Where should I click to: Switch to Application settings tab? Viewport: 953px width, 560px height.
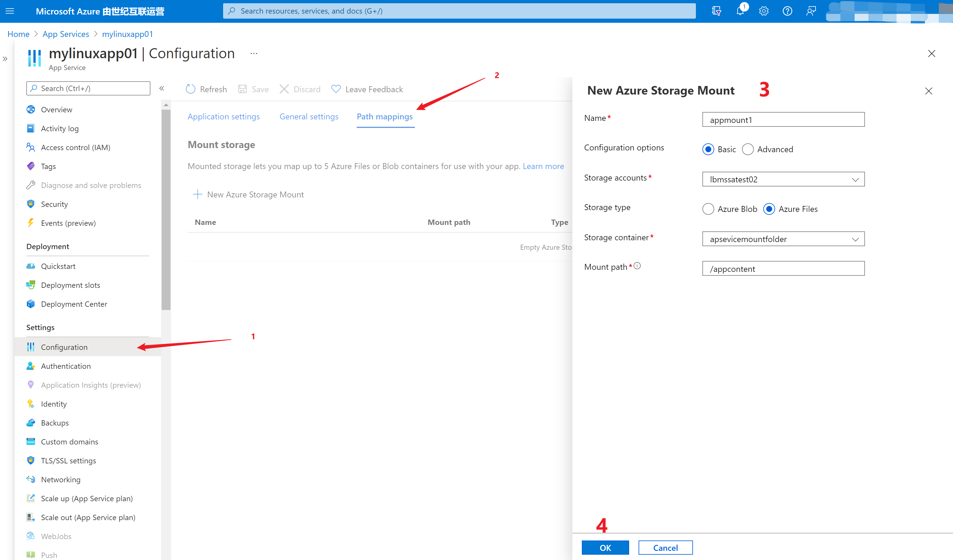tap(223, 116)
